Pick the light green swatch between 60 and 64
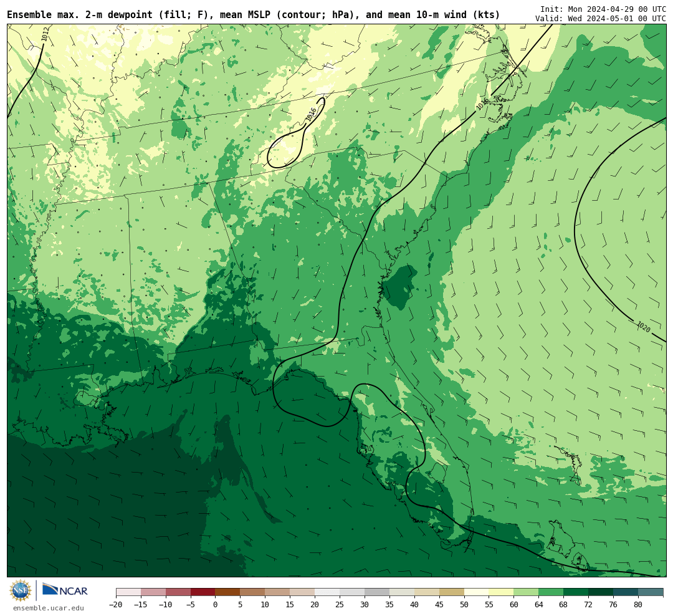Screen dimensions: 673x616 (527, 592)
